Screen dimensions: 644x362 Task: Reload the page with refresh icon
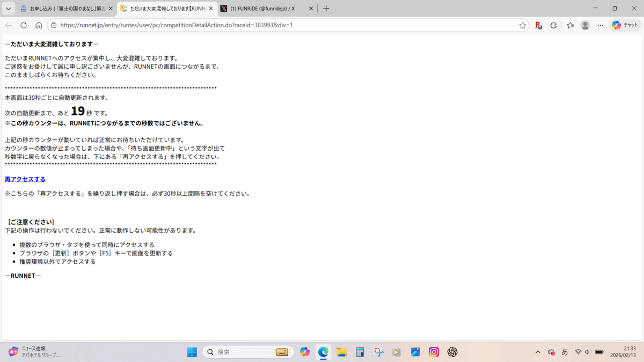[24, 25]
